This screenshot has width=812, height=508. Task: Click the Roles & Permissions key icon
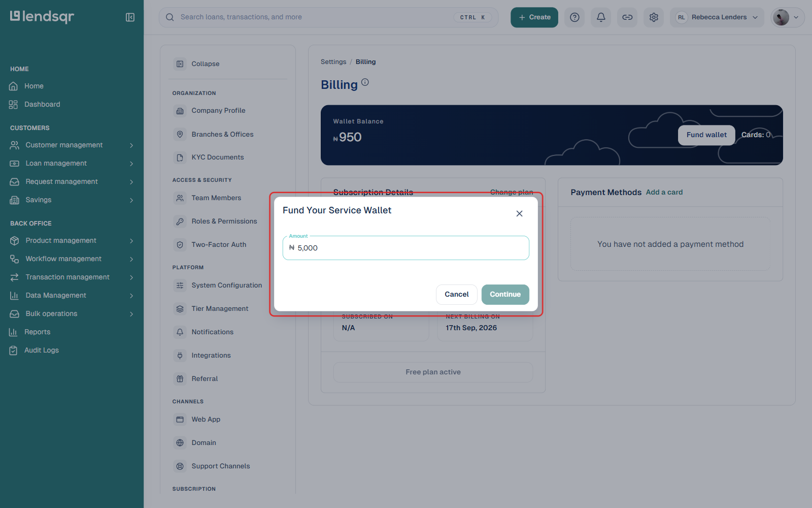(180, 221)
